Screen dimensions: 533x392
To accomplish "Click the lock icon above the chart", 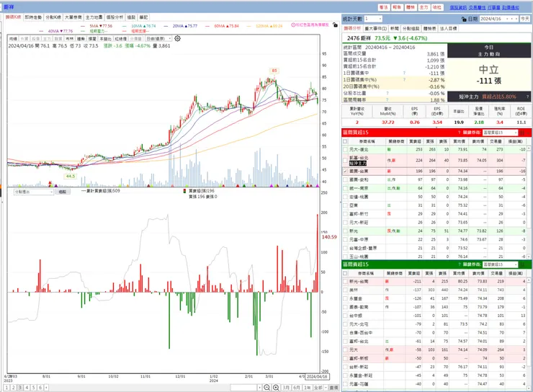I will [x=335, y=24].
